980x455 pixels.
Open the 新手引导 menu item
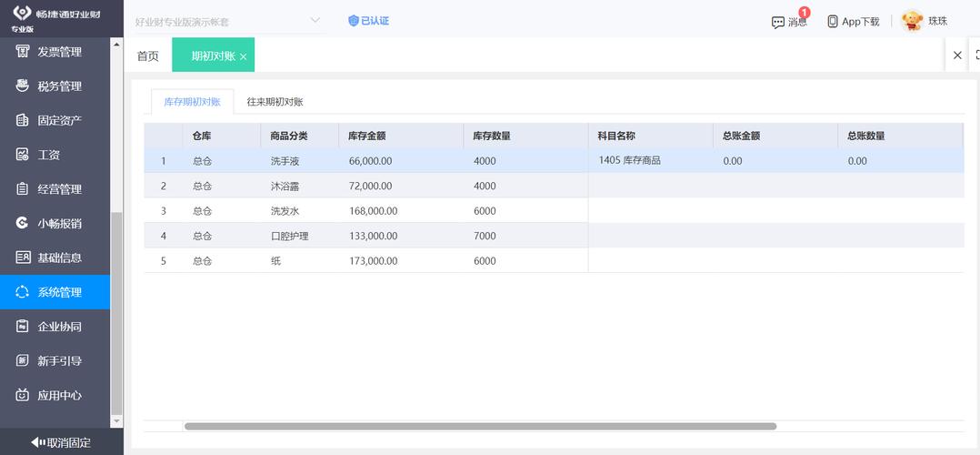pos(55,360)
